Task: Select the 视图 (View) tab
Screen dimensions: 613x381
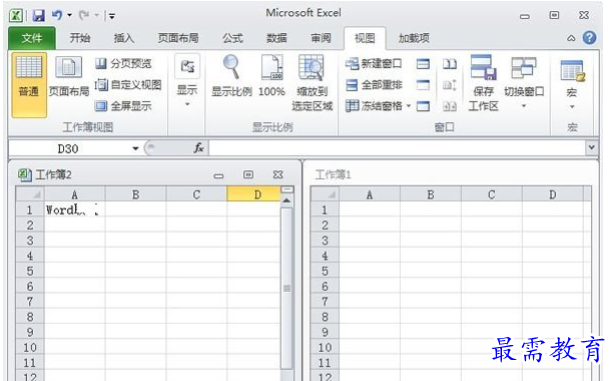Action: click(365, 38)
